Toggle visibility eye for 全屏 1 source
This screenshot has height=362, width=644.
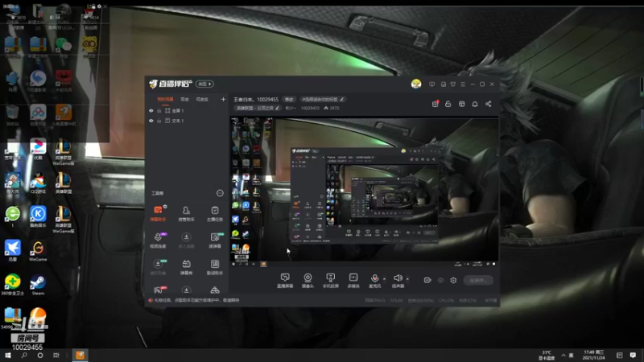151,111
